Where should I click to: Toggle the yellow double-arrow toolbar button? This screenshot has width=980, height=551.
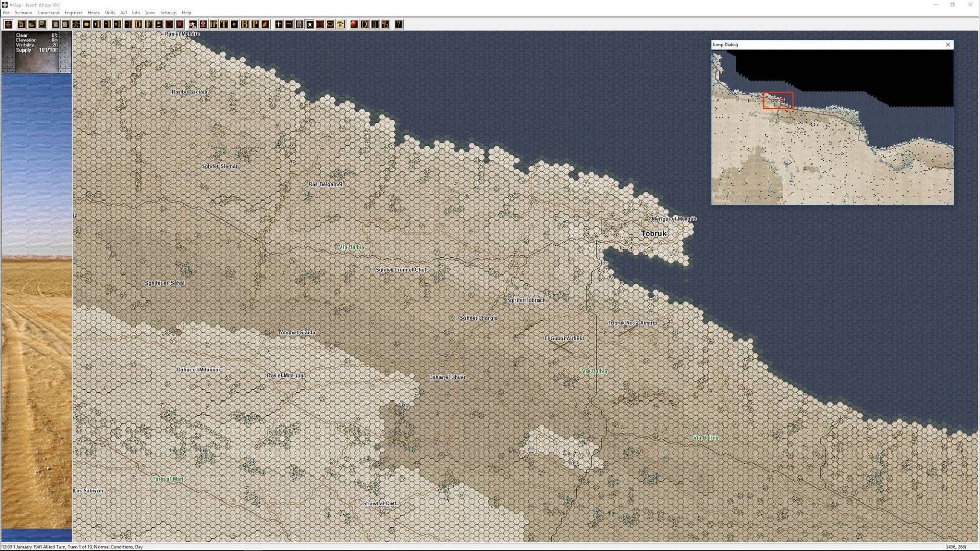[86, 24]
